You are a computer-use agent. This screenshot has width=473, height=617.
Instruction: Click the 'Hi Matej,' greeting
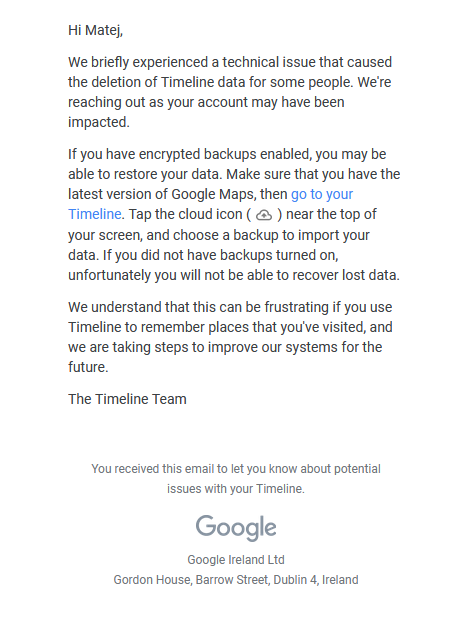pos(96,30)
